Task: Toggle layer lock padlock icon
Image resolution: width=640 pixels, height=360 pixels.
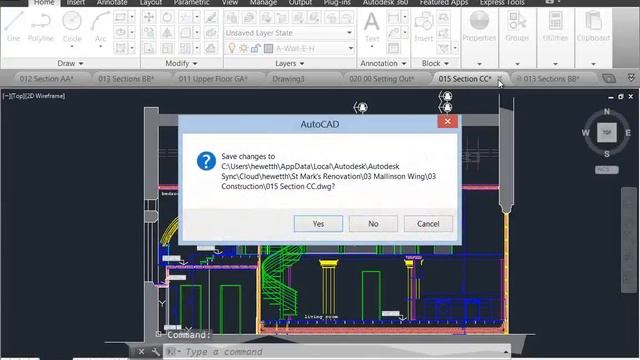Action: click(256, 49)
